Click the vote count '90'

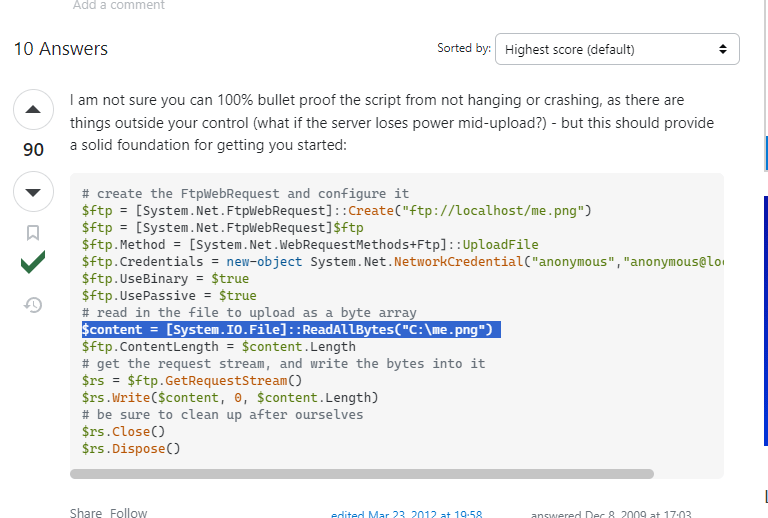(x=33, y=150)
